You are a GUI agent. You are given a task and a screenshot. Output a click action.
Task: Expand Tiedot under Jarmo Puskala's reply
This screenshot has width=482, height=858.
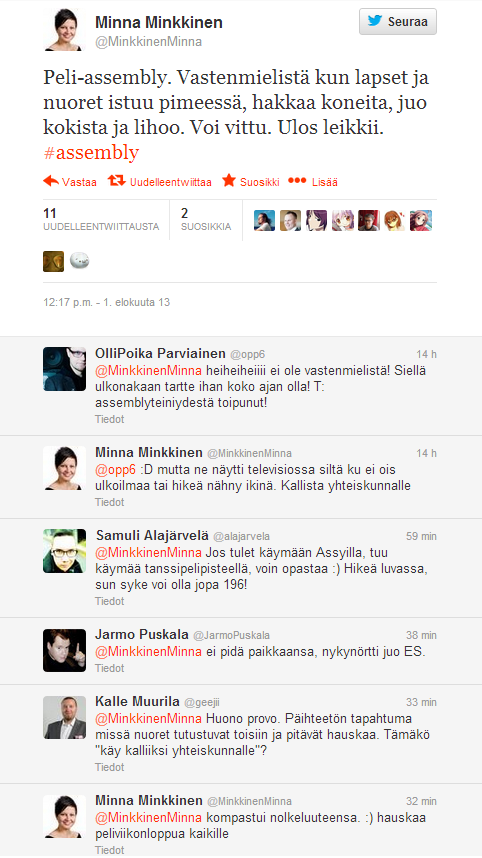tap(109, 668)
